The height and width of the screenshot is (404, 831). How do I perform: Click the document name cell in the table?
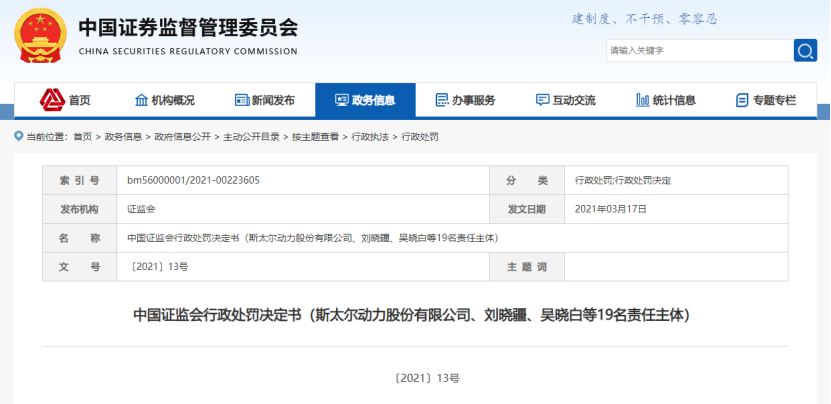tap(452, 238)
